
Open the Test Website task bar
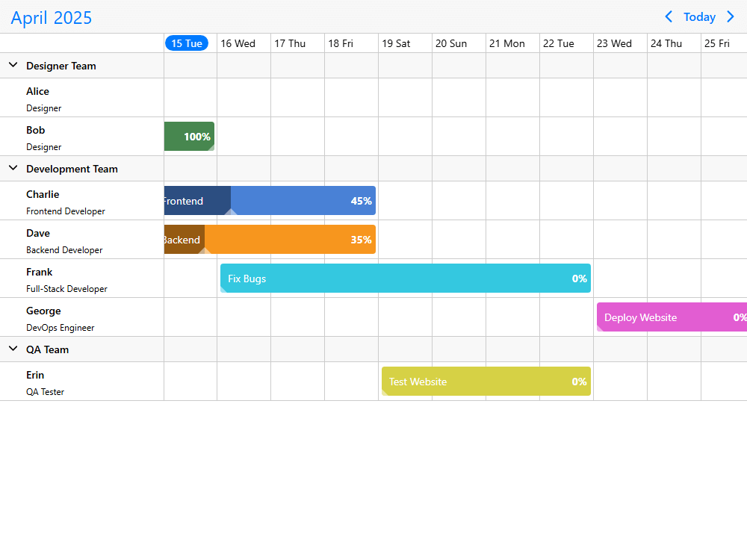(486, 381)
